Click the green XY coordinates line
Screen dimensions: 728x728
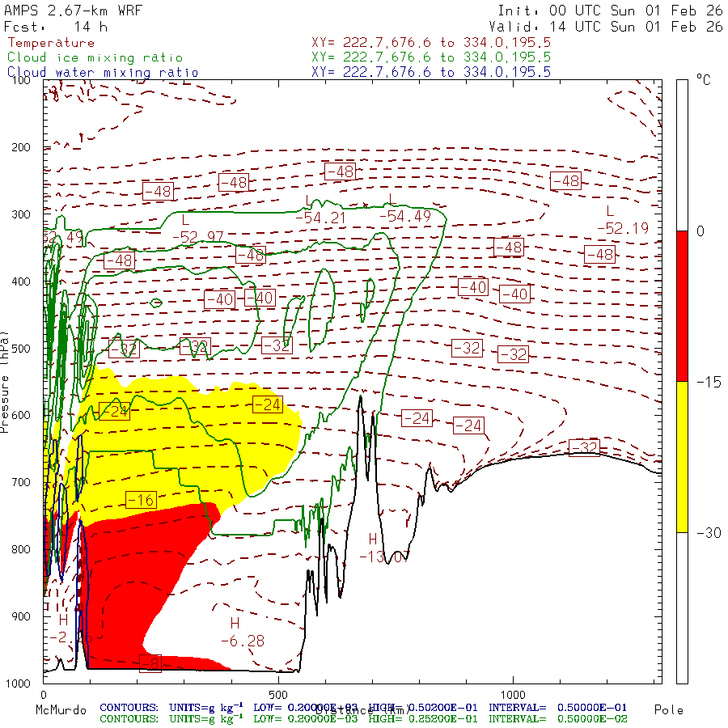pos(431,57)
